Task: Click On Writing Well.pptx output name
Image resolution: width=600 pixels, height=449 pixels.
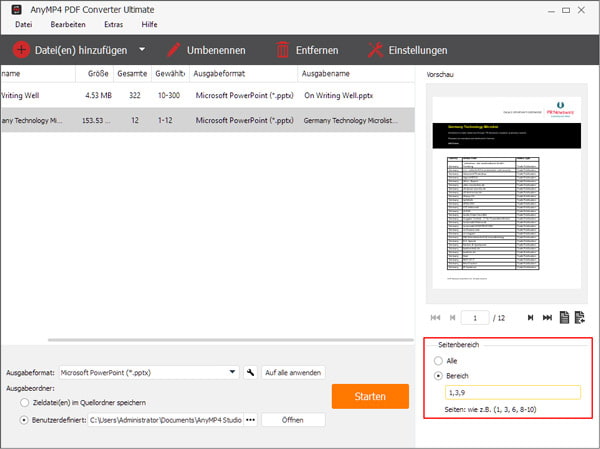Action: 338,95
